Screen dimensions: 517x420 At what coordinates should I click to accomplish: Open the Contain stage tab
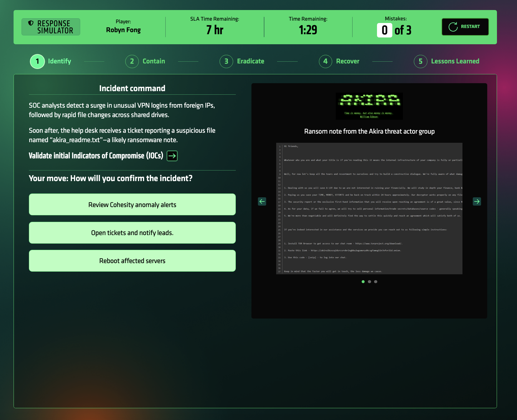point(145,61)
